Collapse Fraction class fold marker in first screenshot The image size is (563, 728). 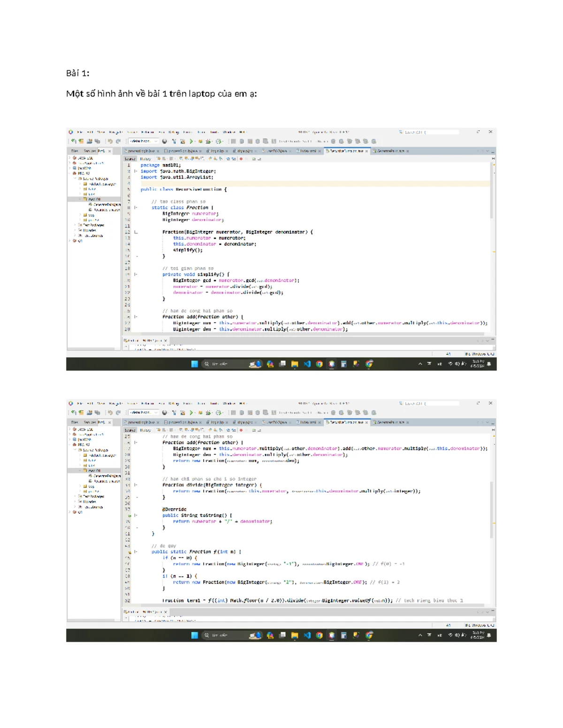pyautogui.click(x=136, y=208)
